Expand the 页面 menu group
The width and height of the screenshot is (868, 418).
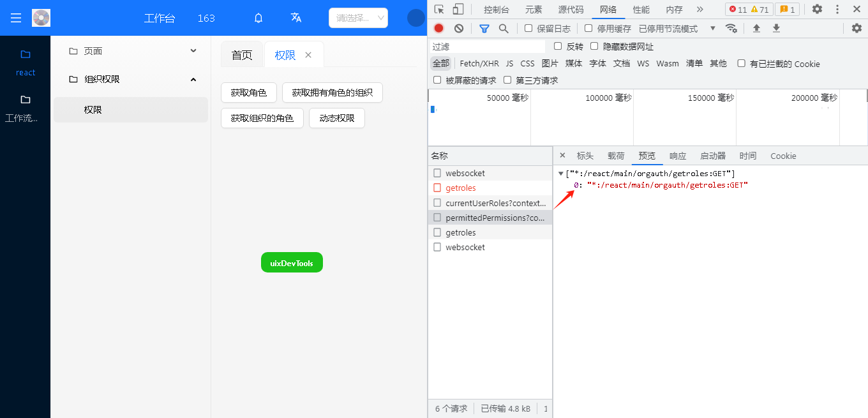point(131,51)
